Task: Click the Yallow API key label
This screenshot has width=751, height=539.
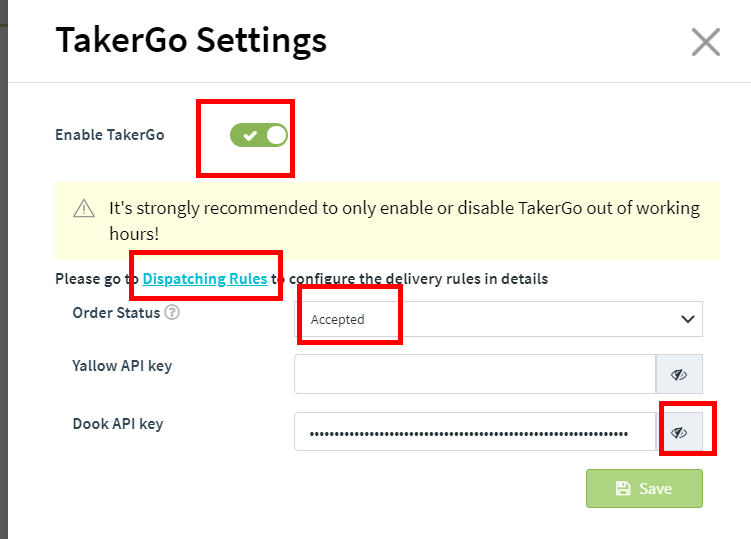Action: click(x=122, y=366)
